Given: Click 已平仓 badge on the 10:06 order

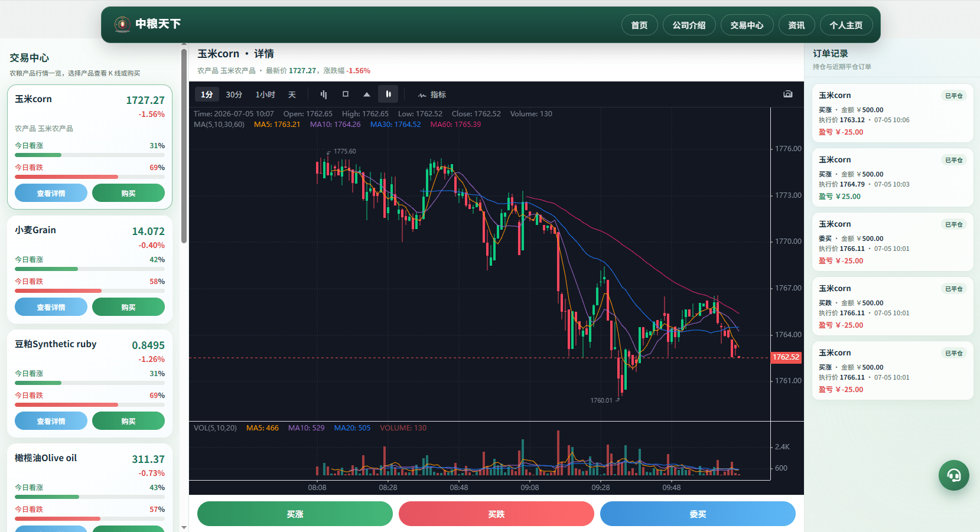Looking at the screenshot, I should click(x=953, y=96).
